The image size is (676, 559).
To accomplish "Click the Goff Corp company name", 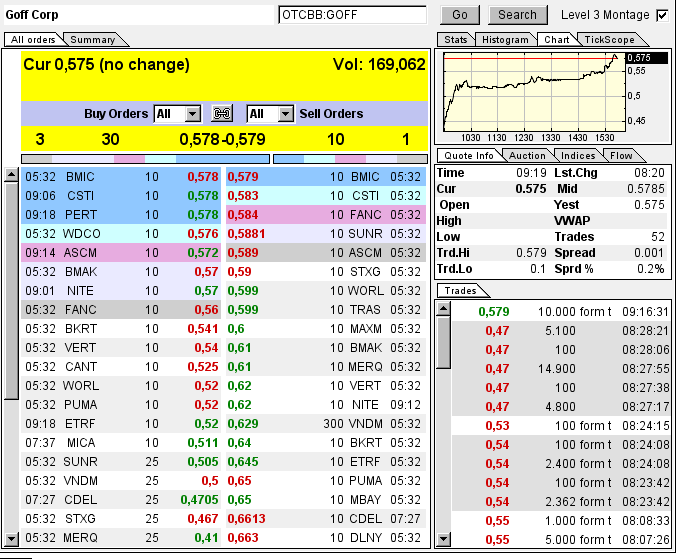I will (x=32, y=15).
